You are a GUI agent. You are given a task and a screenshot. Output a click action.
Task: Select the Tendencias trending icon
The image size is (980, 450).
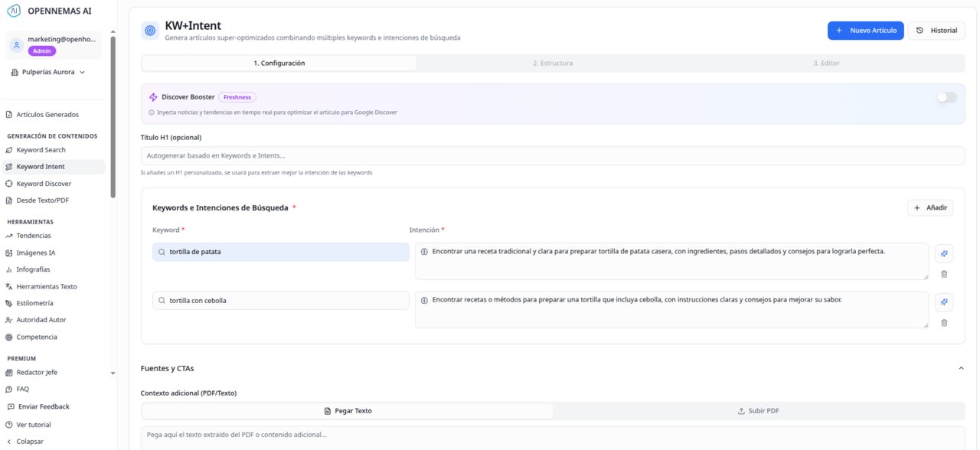point(9,235)
